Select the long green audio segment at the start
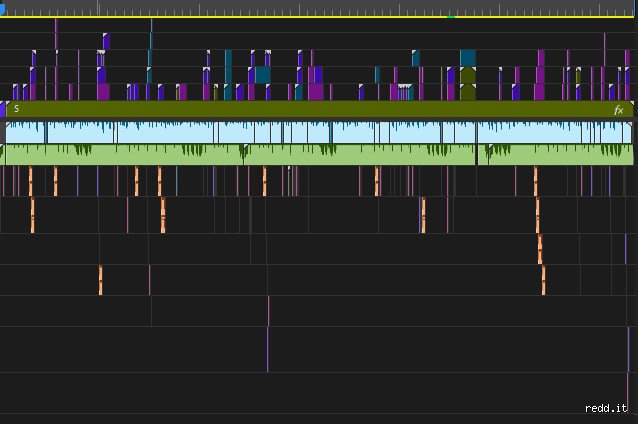This screenshot has height=424, width=638. click(125, 155)
